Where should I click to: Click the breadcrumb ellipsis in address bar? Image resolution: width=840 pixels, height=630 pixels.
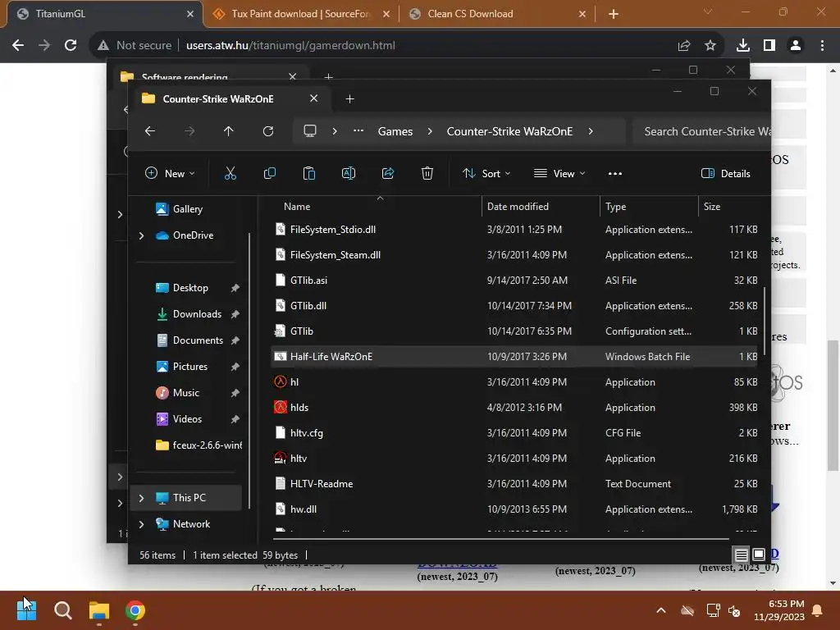pos(358,131)
